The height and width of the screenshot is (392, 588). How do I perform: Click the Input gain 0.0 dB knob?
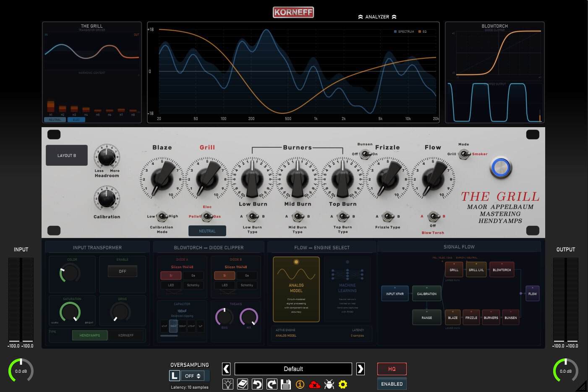(21, 371)
